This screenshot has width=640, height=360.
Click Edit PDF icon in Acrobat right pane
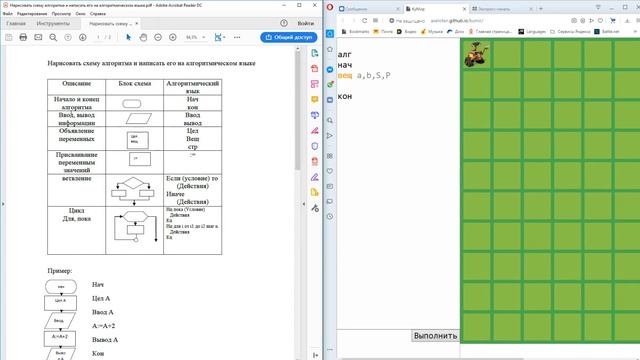[315, 84]
